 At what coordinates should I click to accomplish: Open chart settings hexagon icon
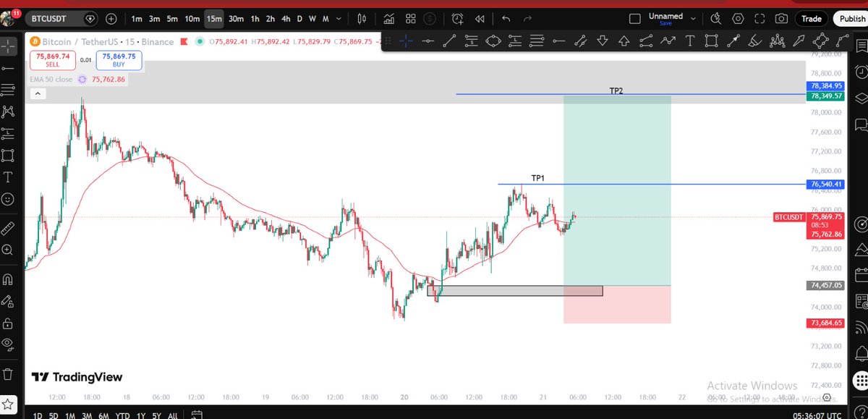(738, 19)
